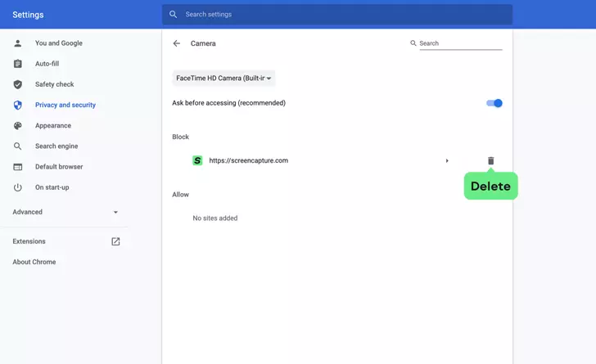
Task: Click the magnifier icon beside Camera Search field
Action: coord(413,43)
